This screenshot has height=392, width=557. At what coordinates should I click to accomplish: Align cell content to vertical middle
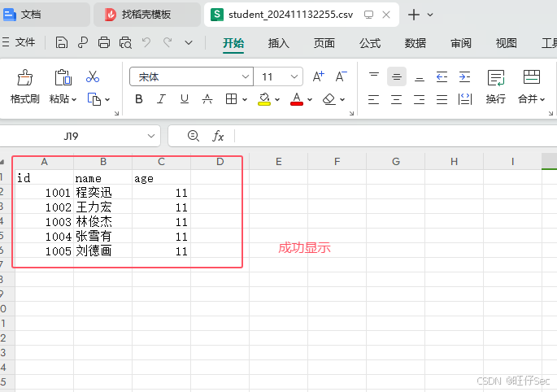click(x=397, y=76)
